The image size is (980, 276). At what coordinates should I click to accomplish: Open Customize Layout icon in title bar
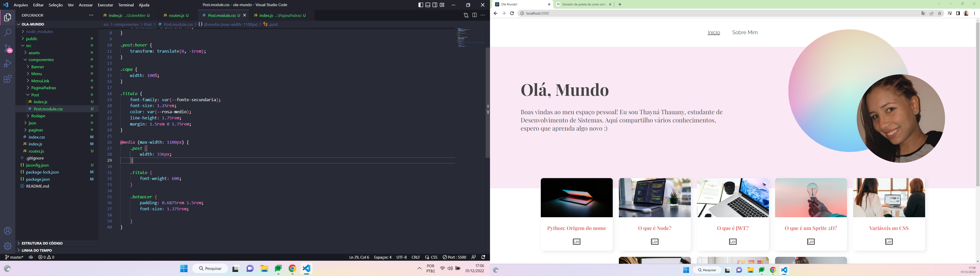[x=442, y=5]
